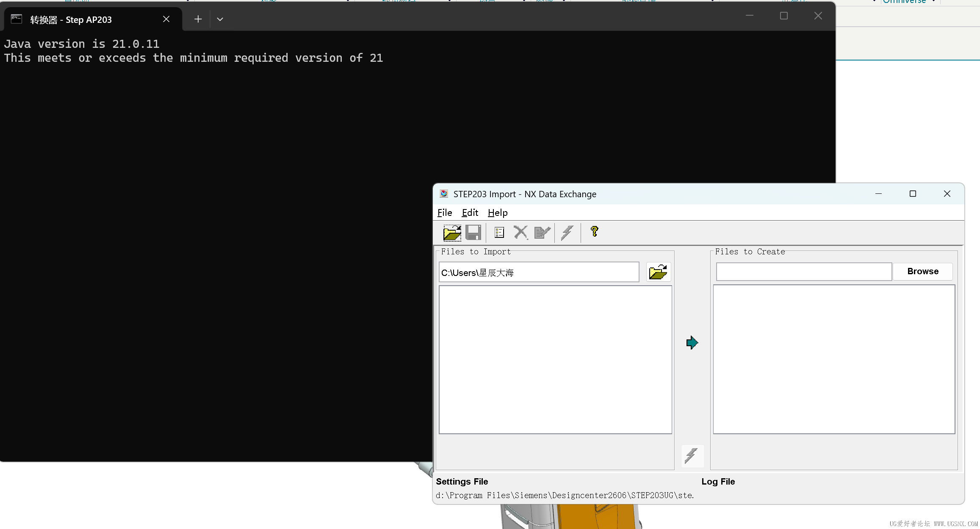980x529 pixels.
Task: Click the Log File label
Action: point(718,482)
